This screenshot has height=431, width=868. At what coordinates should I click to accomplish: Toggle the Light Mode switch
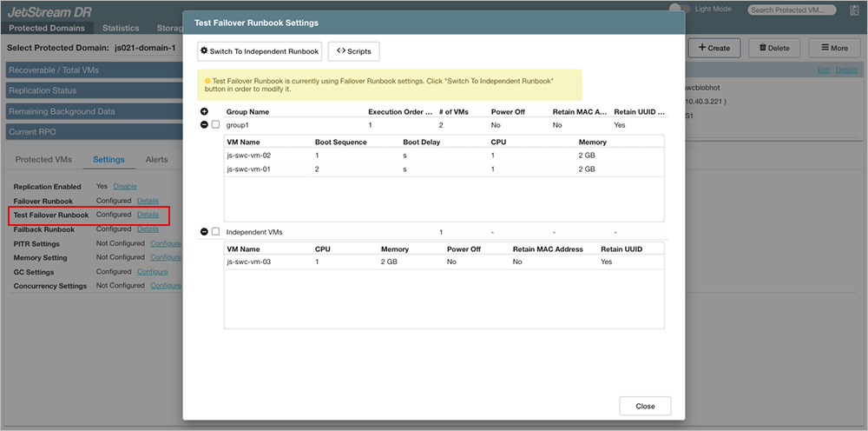pyautogui.click(x=679, y=9)
